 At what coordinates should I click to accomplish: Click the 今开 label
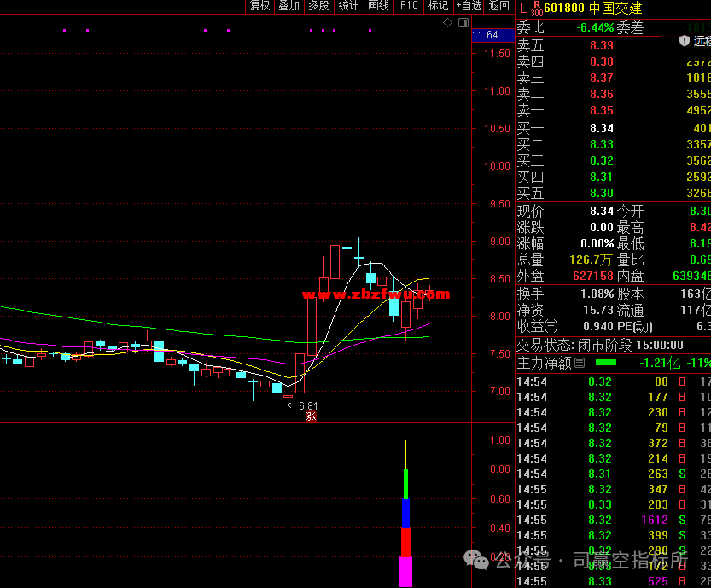630,212
